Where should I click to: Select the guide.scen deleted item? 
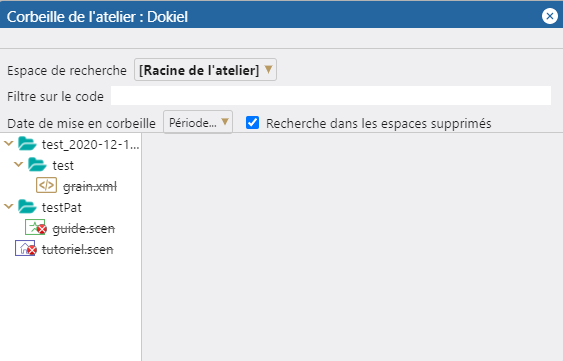pyautogui.click(x=84, y=228)
